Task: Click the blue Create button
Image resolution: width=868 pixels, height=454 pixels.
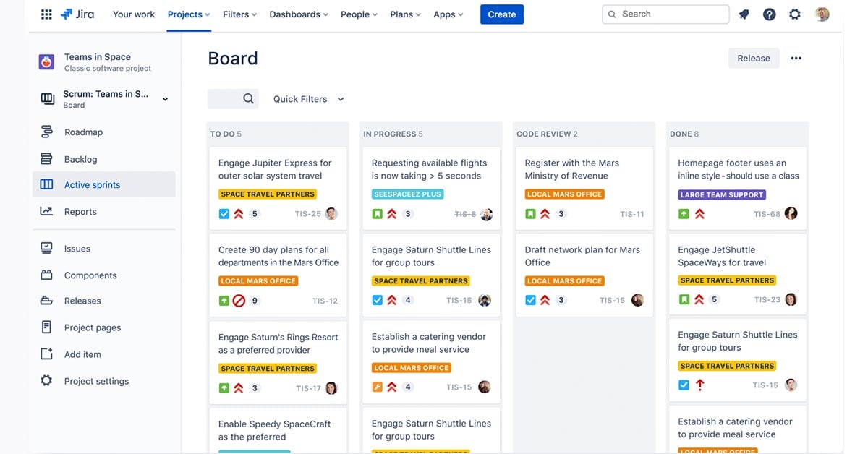Action: point(501,14)
